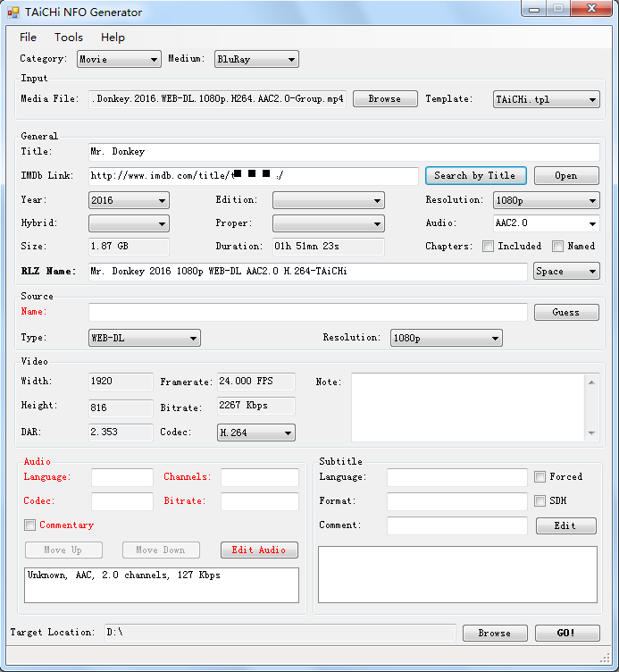Click inside the subtitle list box

coord(457,575)
